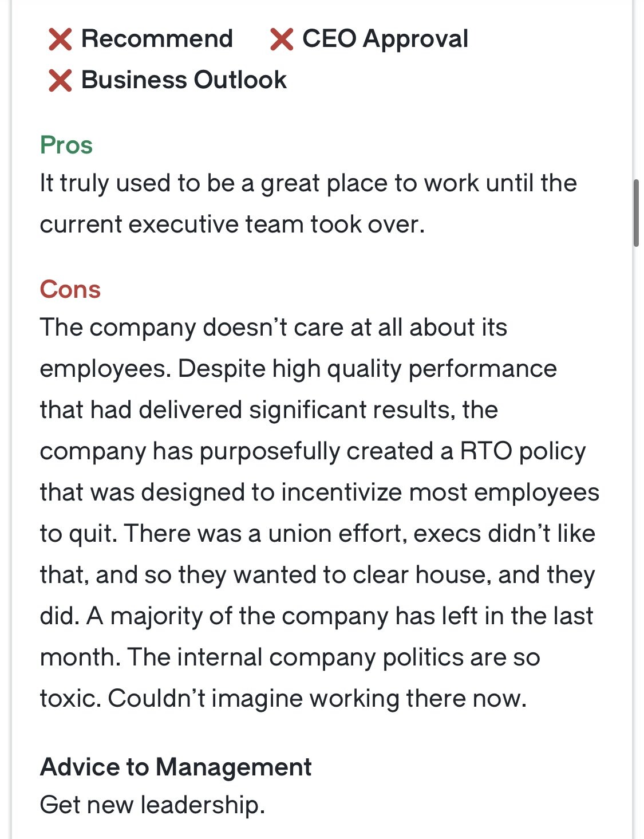Viewport: 644px width, 839px height.
Task: Click the red X icon beside Business Outlook
Action: point(60,80)
